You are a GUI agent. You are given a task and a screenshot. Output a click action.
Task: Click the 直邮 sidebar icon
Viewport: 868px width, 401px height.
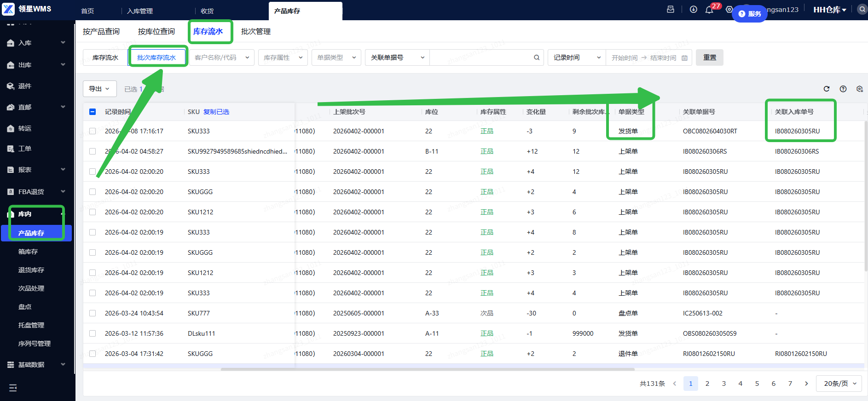pyautogui.click(x=11, y=107)
